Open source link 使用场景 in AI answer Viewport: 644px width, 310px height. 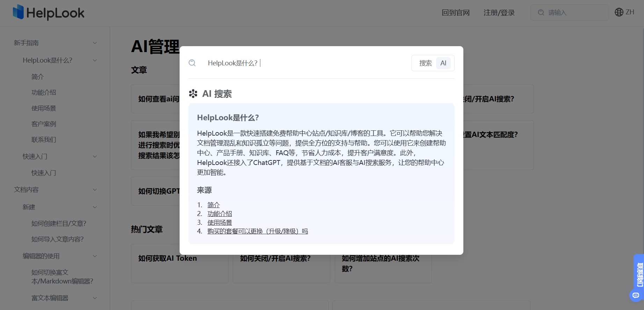(220, 222)
